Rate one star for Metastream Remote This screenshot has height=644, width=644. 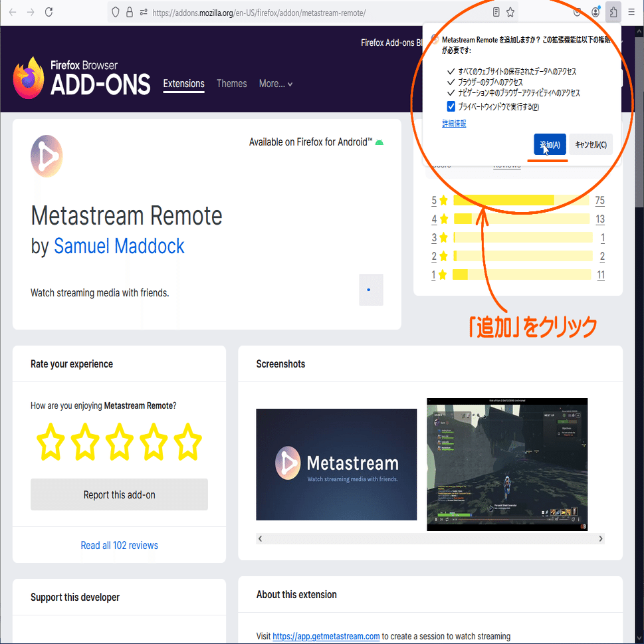[x=51, y=442]
